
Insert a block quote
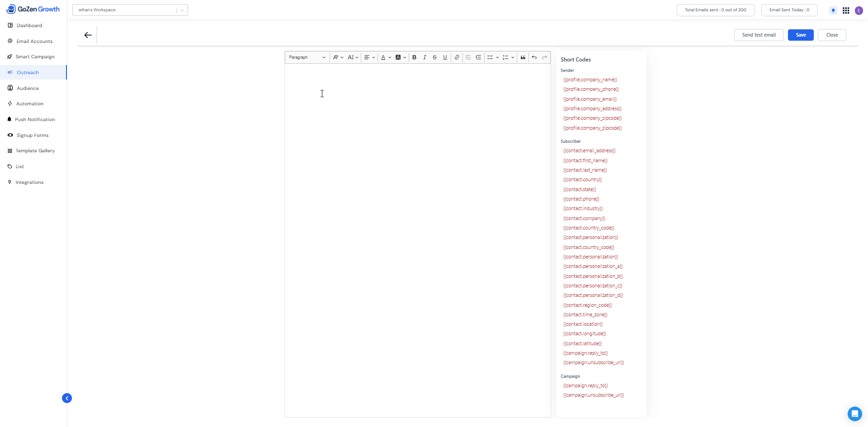point(523,57)
